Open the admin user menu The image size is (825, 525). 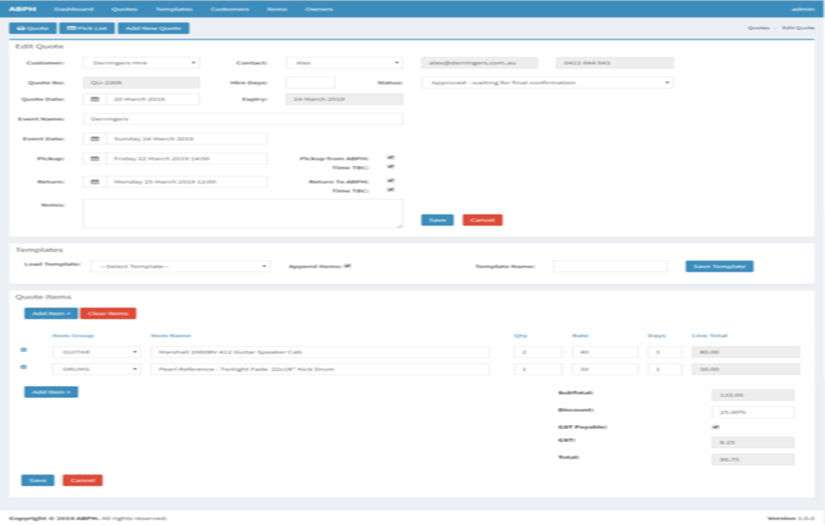tap(802, 9)
